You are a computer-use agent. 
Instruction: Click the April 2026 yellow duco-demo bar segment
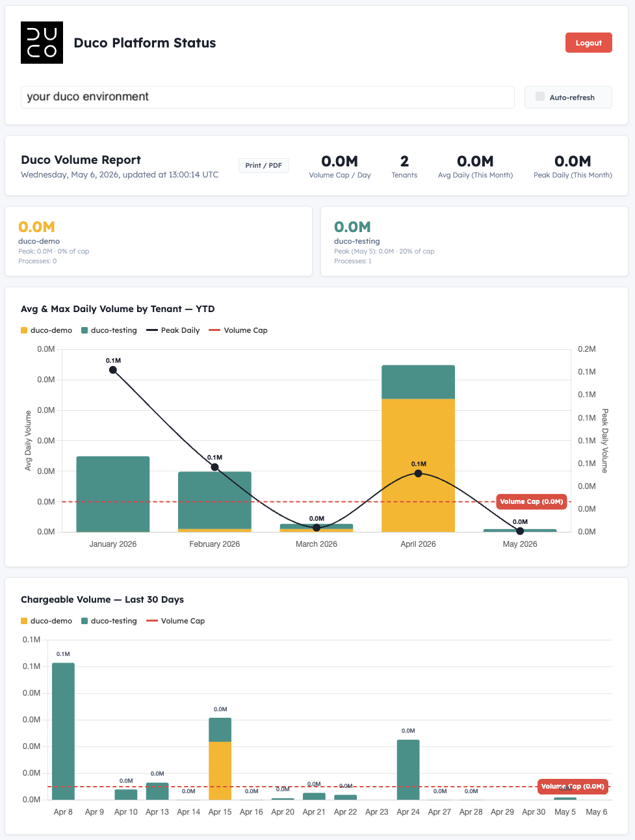point(418,465)
